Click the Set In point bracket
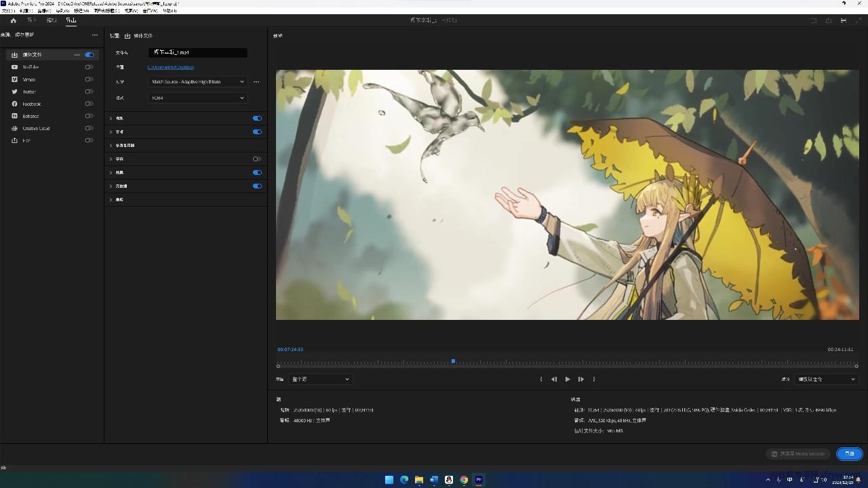Image resolution: width=868 pixels, height=488 pixels. coord(541,380)
